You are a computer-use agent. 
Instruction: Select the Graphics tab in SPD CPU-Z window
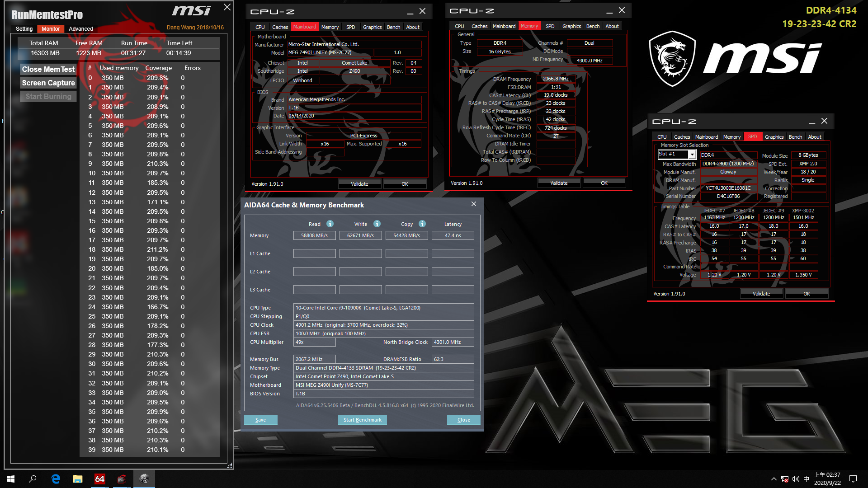(x=774, y=137)
